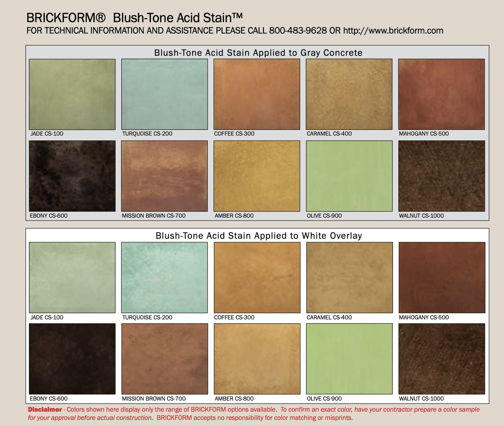This screenshot has width=504, height=425.
Task: Click the 'COFFEE CS-300' label under White Overlay
Action: pos(234,317)
